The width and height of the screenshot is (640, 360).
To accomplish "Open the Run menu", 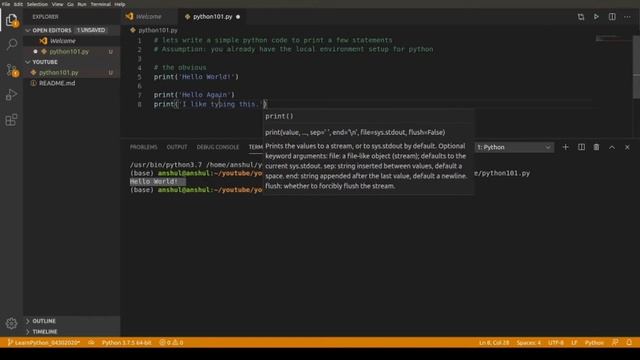I will click(x=82, y=4).
